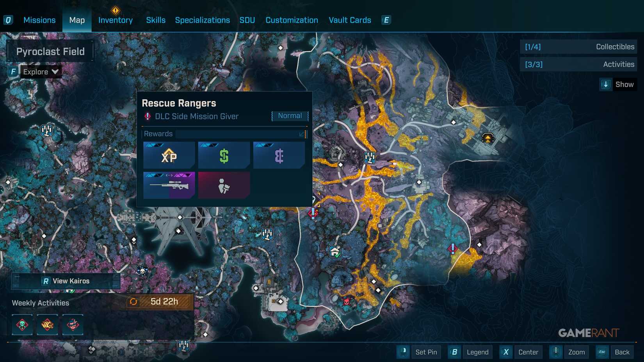644x362 pixels.
Task: Click the View Kairos button
Action: tap(66, 281)
